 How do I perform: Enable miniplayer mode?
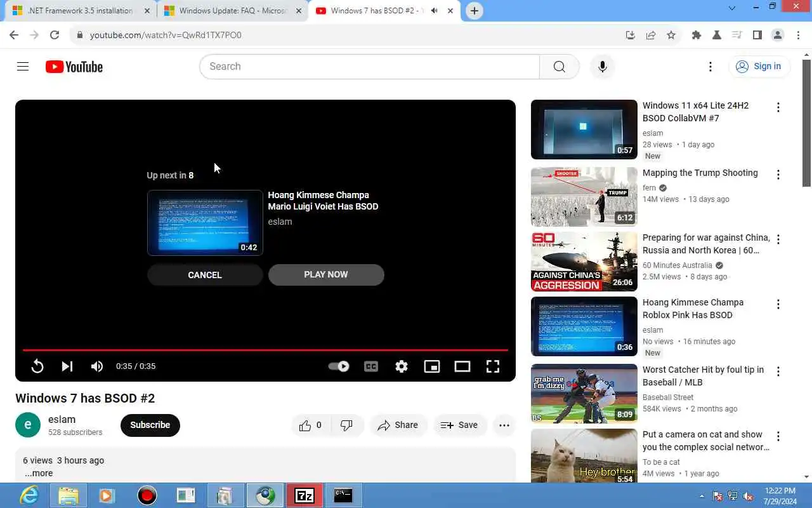(432, 366)
